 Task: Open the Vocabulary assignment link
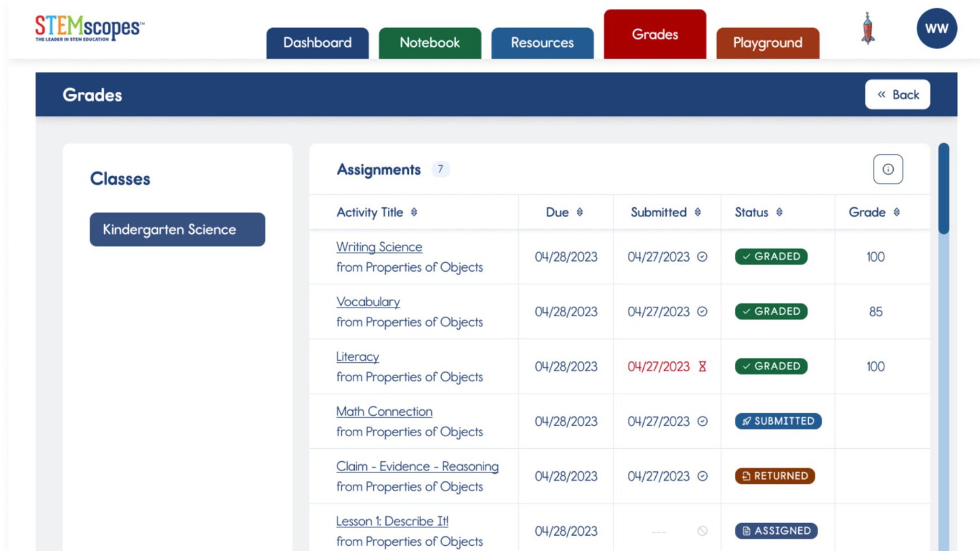click(x=368, y=302)
